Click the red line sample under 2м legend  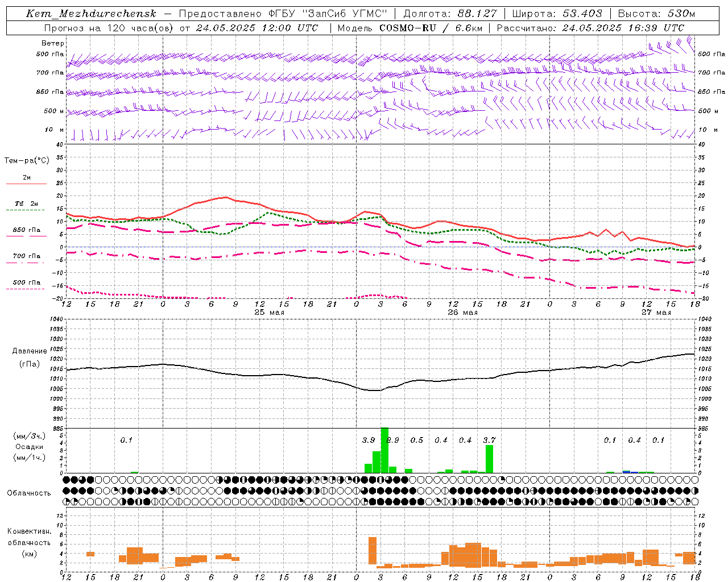(27, 184)
